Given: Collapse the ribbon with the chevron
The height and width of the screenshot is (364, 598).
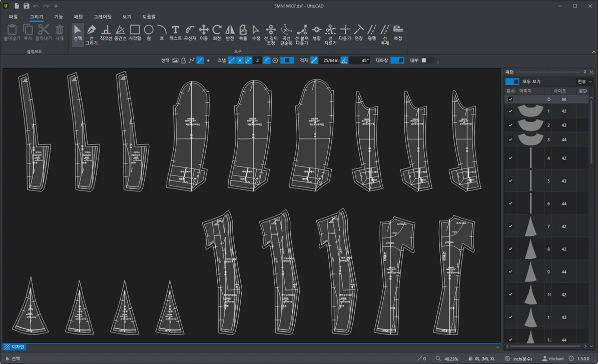Looking at the screenshot, I should coord(593,52).
